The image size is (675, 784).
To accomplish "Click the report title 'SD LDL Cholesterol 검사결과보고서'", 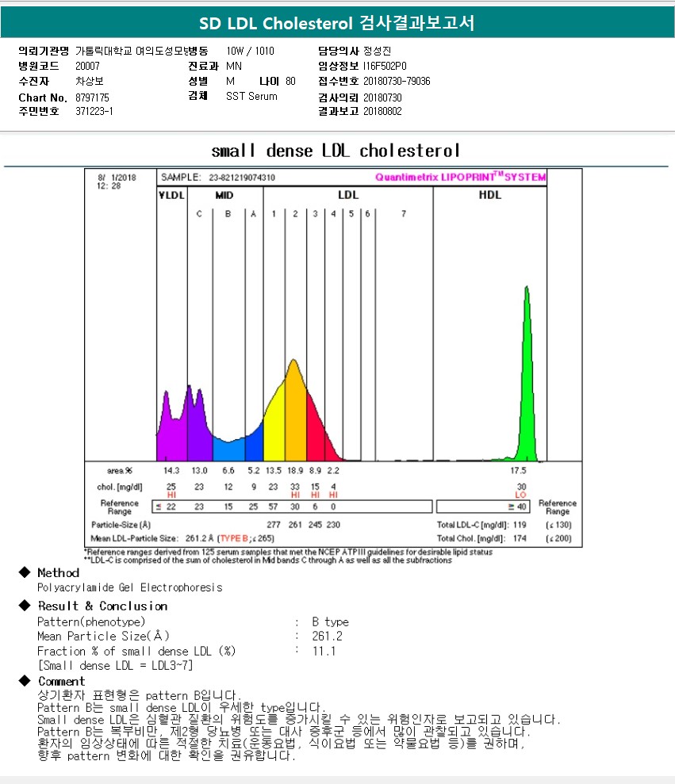I will click(336, 23).
